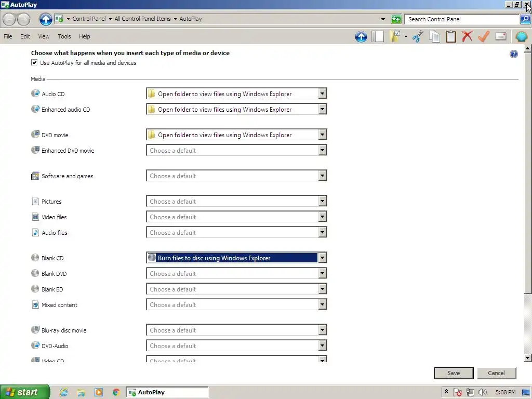Choose a default for Blank DVD
Screen dimensions: 532x399
click(x=236, y=273)
